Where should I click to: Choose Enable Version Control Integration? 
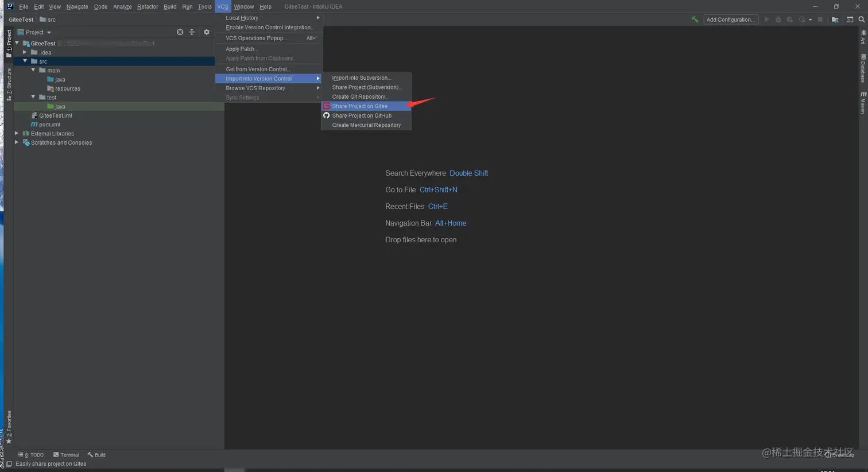269,27
